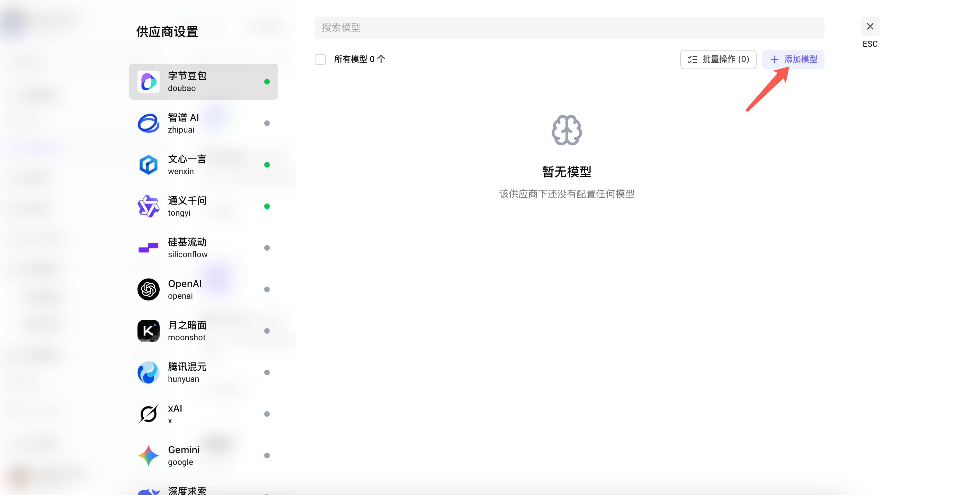
Task: Click the green status dot for 字节豆包
Action: (x=267, y=82)
